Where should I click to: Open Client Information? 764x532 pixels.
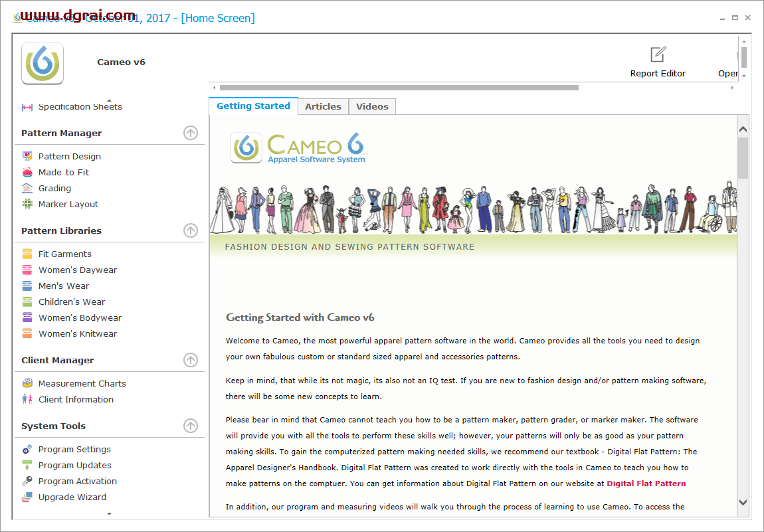pyautogui.click(x=76, y=400)
